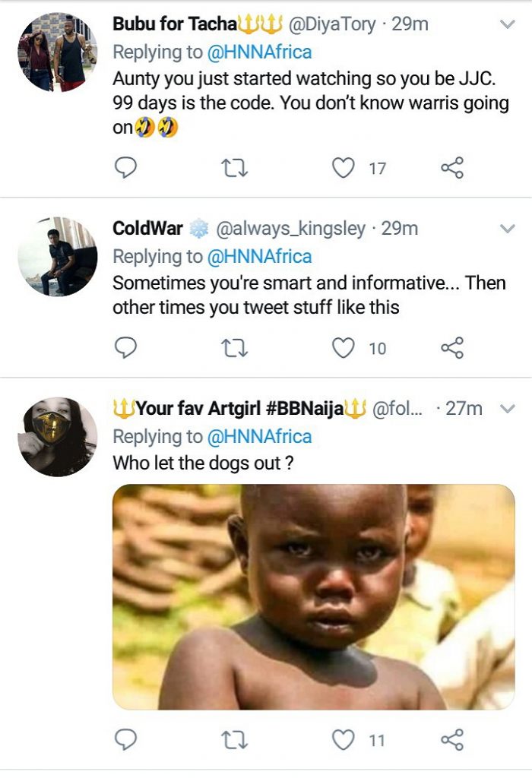Retweet ColdWar's tweet
Image resolution: width=532 pixels, height=778 pixels.
click(x=233, y=348)
